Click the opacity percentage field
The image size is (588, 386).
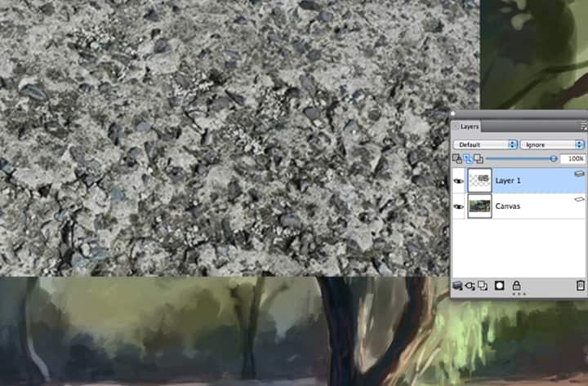pyautogui.click(x=573, y=159)
